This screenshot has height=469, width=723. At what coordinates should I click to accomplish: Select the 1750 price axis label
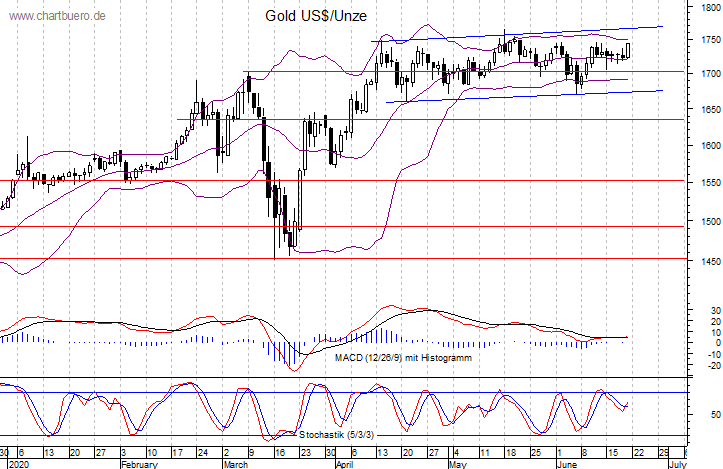point(705,40)
